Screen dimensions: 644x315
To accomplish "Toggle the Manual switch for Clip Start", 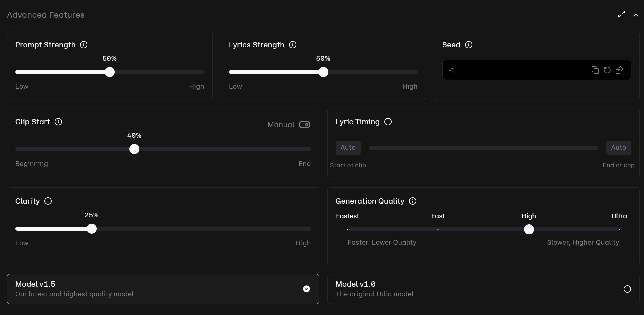I will (304, 125).
